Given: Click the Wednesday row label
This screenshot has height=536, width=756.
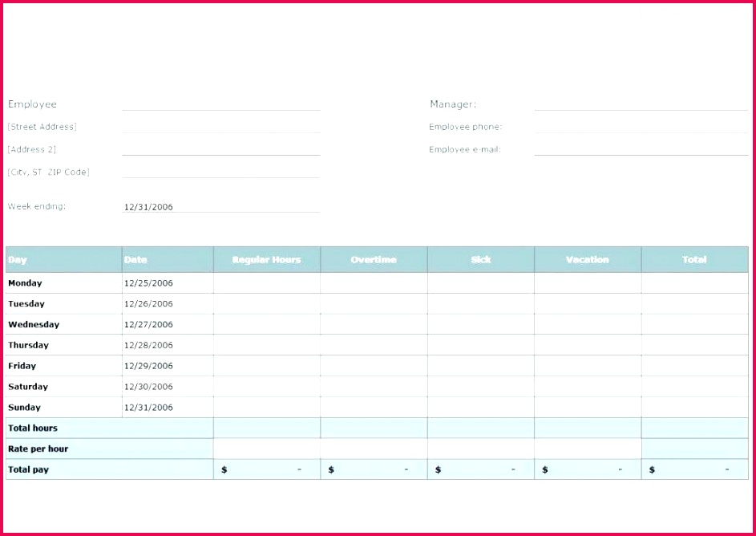Looking at the screenshot, I should pos(34,325).
